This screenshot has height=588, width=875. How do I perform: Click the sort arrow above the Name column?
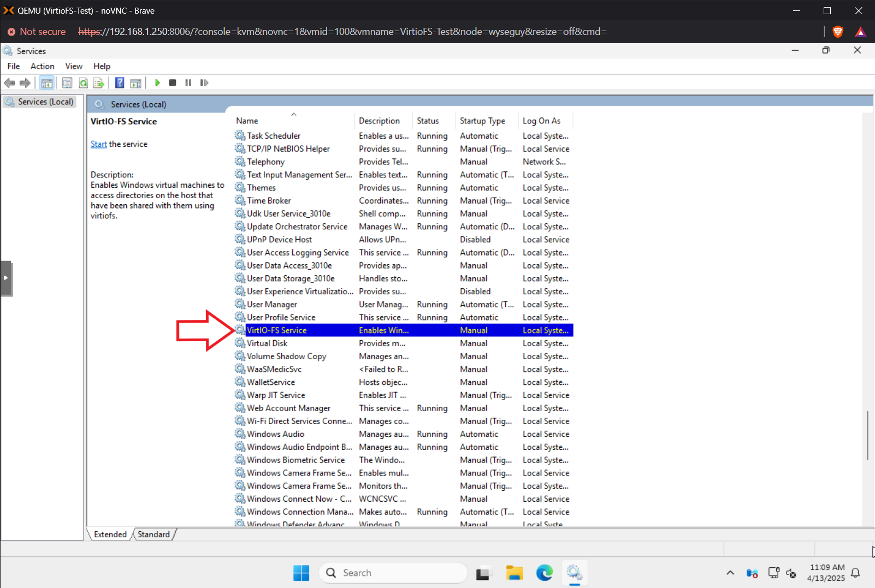pyautogui.click(x=294, y=115)
